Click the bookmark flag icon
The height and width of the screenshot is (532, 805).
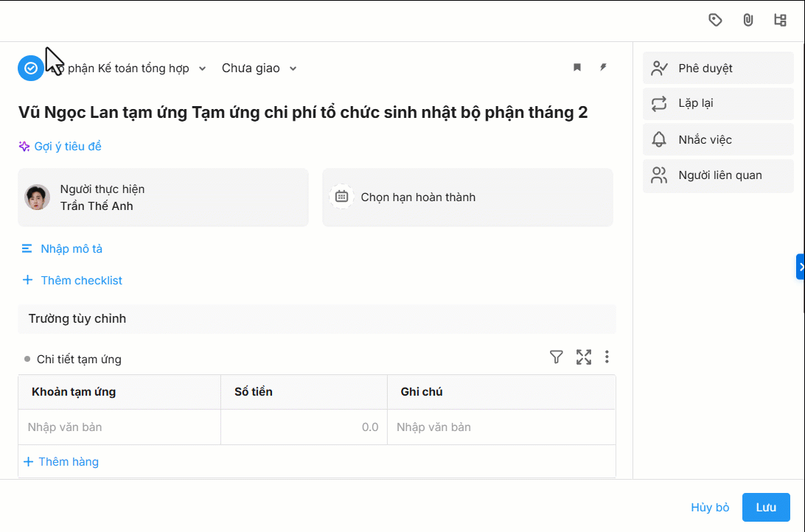pyautogui.click(x=577, y=68)
